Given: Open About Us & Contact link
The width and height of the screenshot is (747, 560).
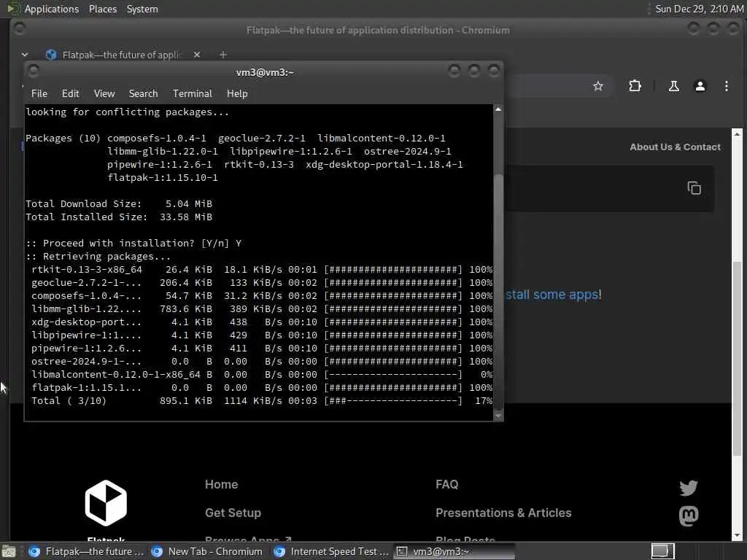Looking at the screenshot, I should pyautogui.click(x=675, y=147).
